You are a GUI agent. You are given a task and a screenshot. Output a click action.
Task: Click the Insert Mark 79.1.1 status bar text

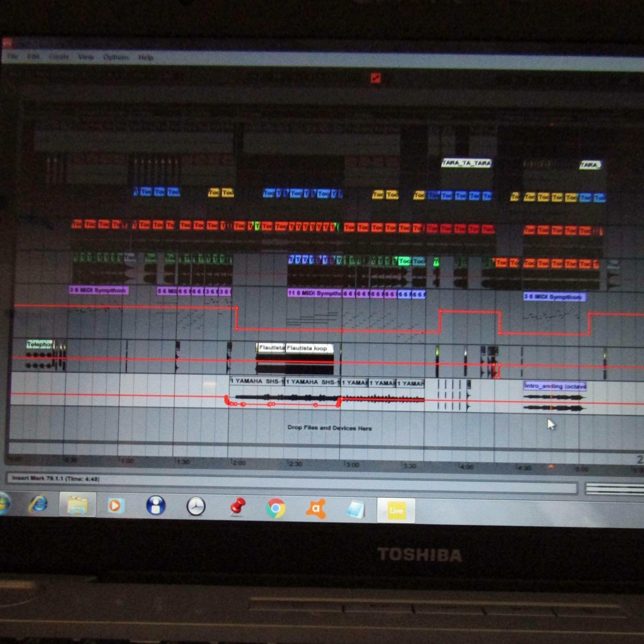tap(55, 479)
